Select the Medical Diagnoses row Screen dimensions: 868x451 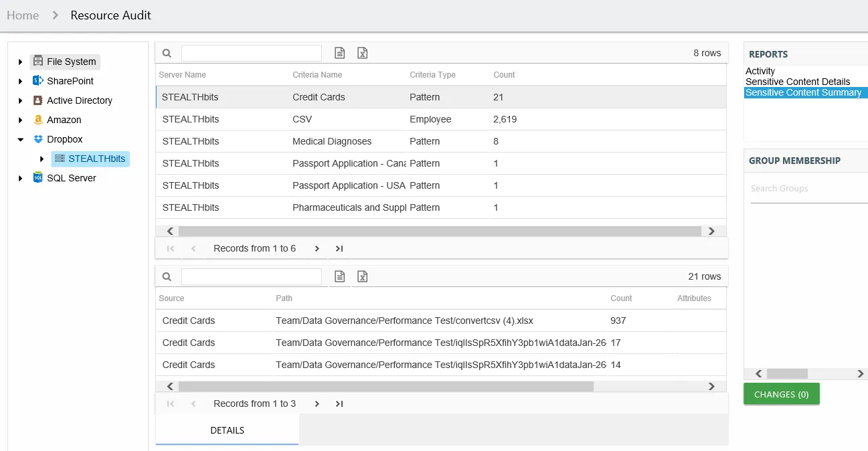pos(441,141)
